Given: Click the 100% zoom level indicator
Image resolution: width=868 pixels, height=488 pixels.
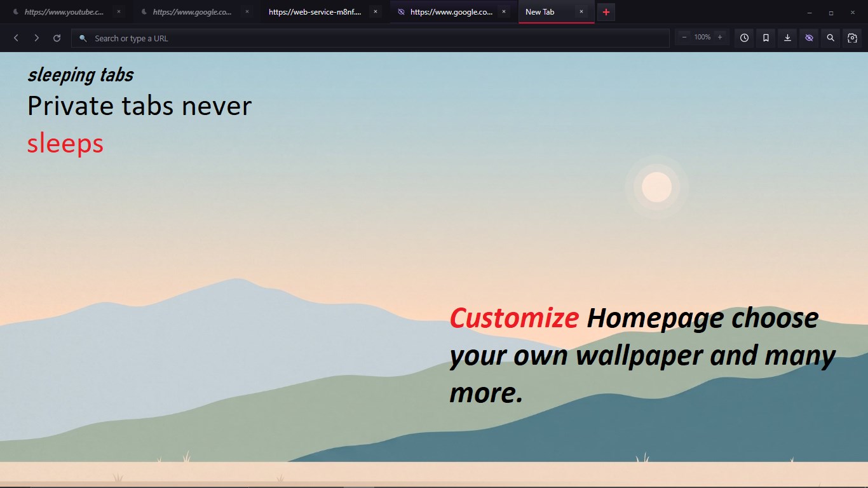Looking at the screenshot, I should tap(702, 37).
